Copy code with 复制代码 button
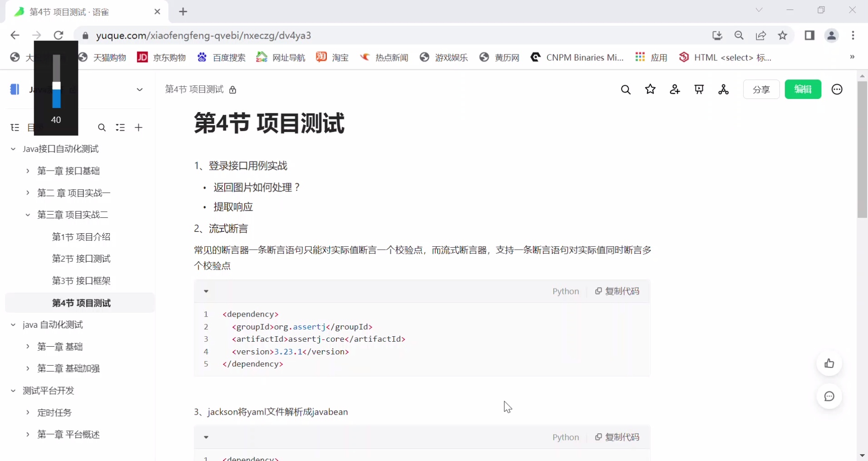Viewport: 868px width, 461px height. [x=617, y=291]
